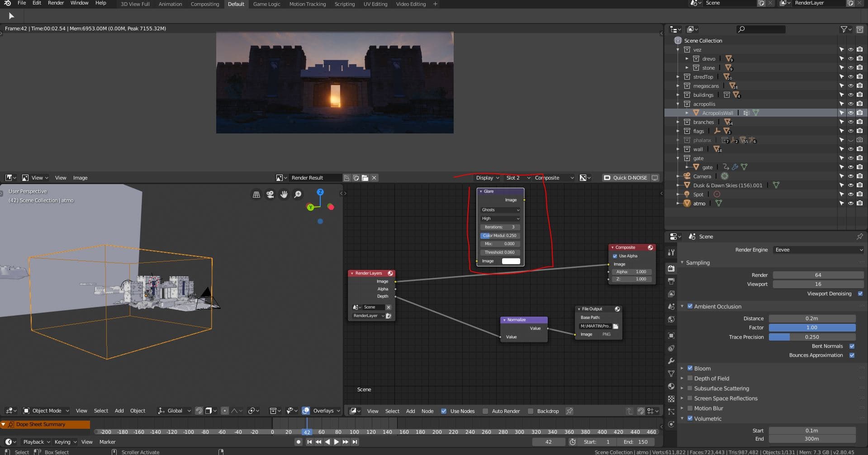The height and width of the screenshot is (455, 868).
Task: Switch to the Compositing workspace tab
Action: click(204, 4)
